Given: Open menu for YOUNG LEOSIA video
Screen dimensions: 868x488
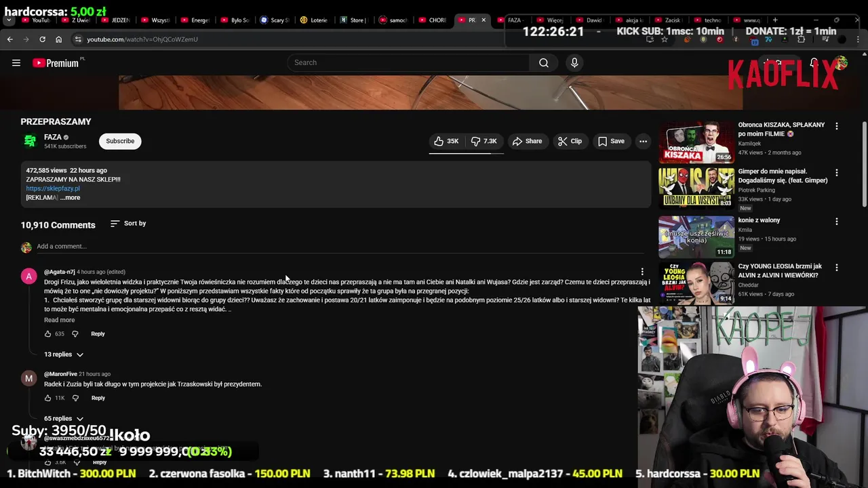Looking at the screenshot, I should point(836,268).
